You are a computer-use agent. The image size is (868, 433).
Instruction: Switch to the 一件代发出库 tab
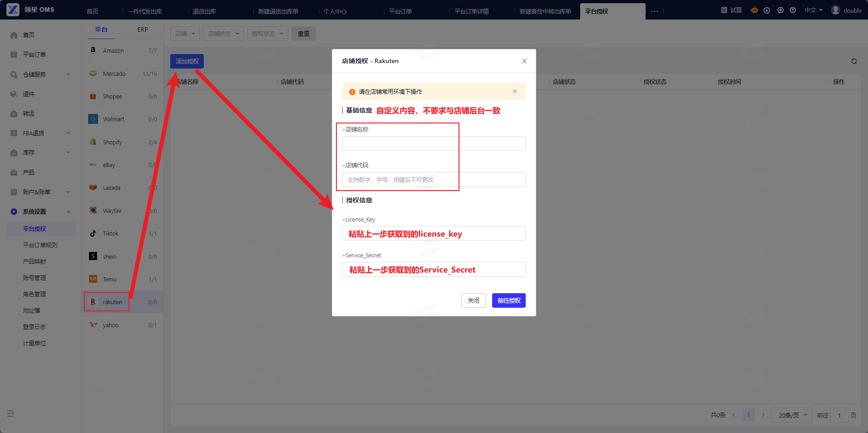pos(145,11)
